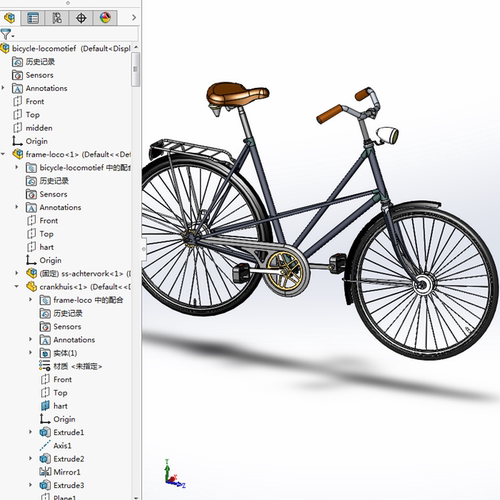Screen dimensions: 500x500
Task: Switch to the PropertyManager tab
Action: [33, 18]
